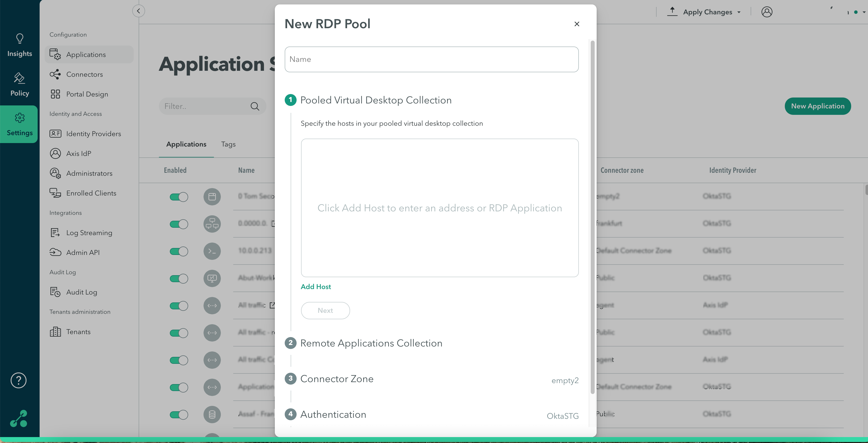Toggle enabled switch for 10.0.0.213 application
This screenshot has width=868, height=443.
coord(179,251)
